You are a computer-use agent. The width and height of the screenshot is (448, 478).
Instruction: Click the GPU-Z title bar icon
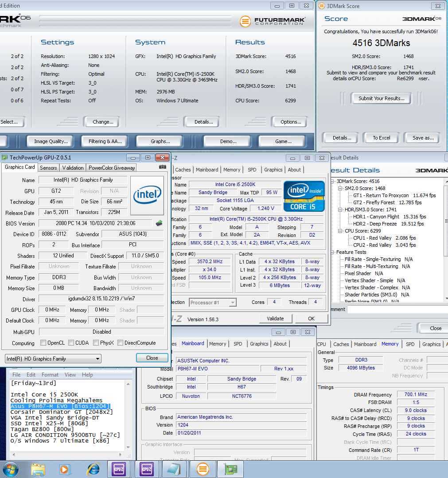click(5, 157)
